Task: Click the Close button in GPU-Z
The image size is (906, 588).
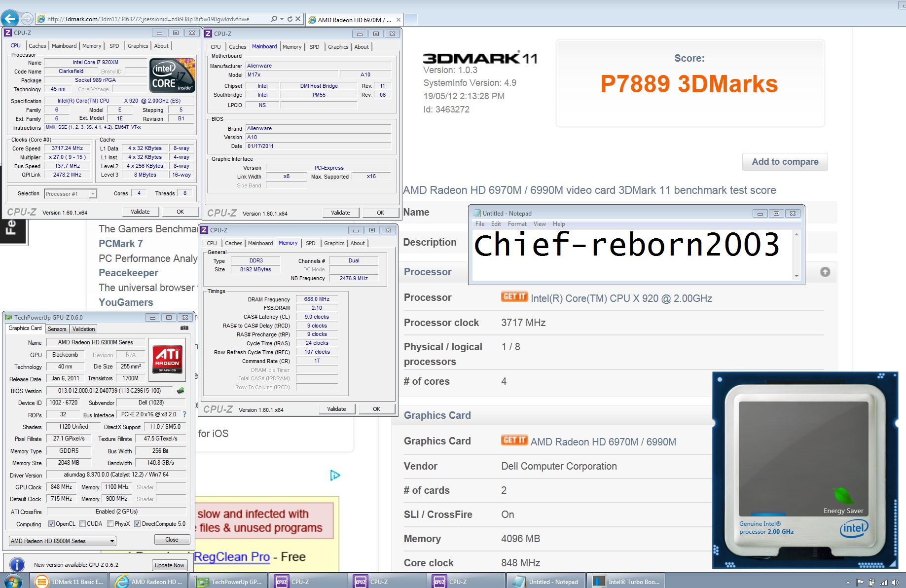Action: tap(172, 540)
